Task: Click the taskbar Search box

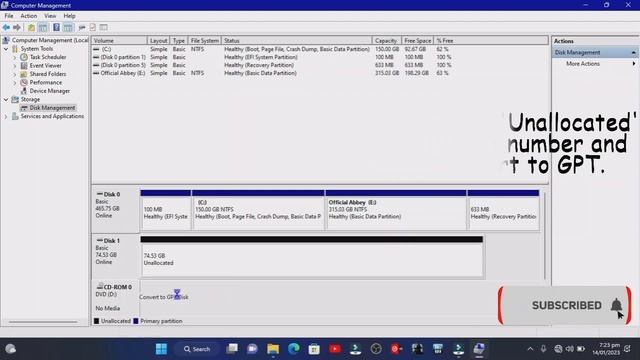Action: point(197,349)
